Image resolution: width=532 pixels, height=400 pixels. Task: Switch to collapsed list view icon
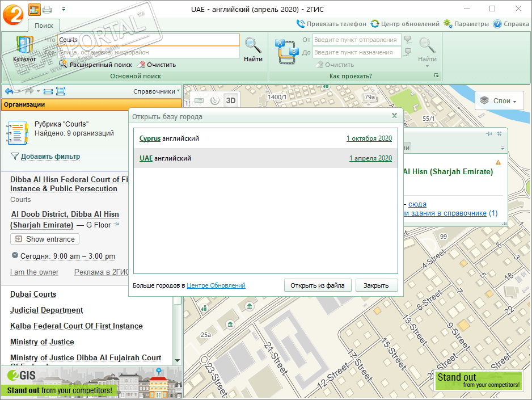tap(48, 91)
